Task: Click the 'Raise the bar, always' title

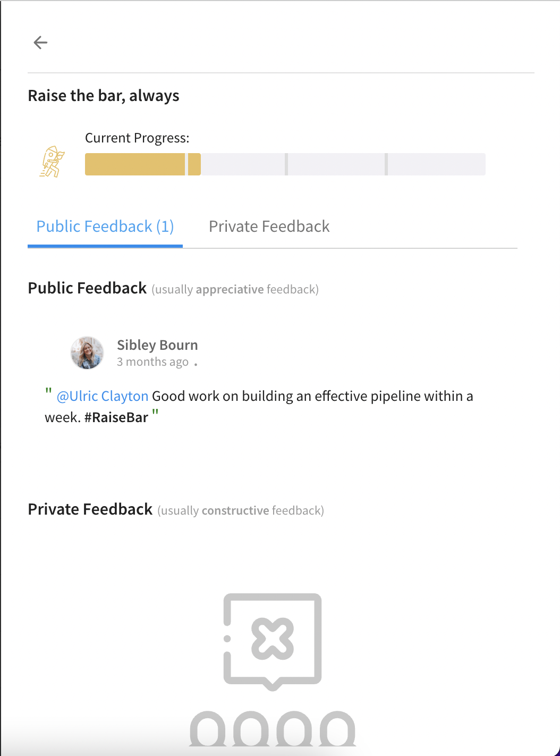Action: tap(104, 96)
